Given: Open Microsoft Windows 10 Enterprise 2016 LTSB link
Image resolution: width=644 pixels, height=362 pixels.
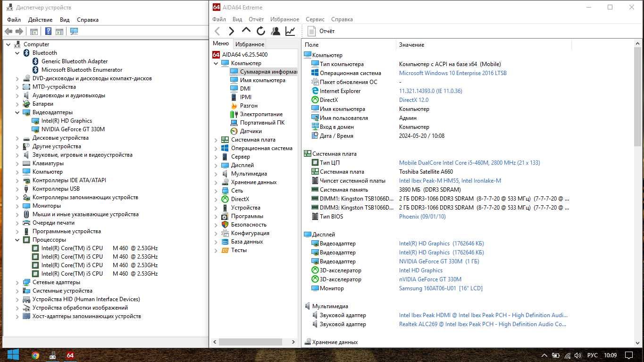Looking at the screenshot, I should [x=453, y=73].
